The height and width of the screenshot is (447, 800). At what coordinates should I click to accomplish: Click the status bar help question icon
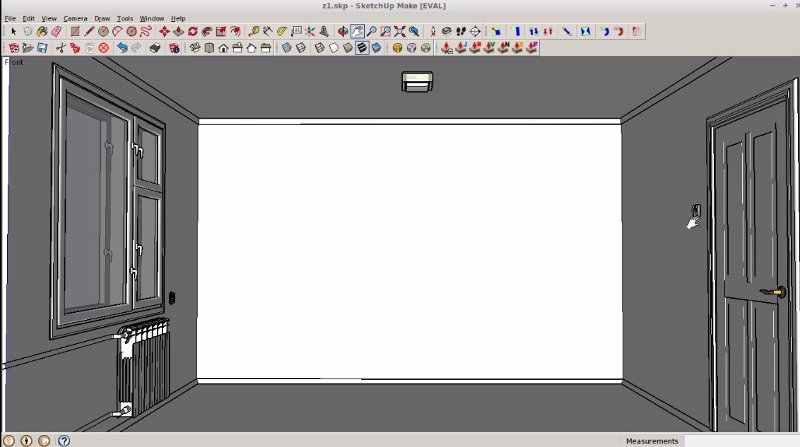[x=64, y=441]
